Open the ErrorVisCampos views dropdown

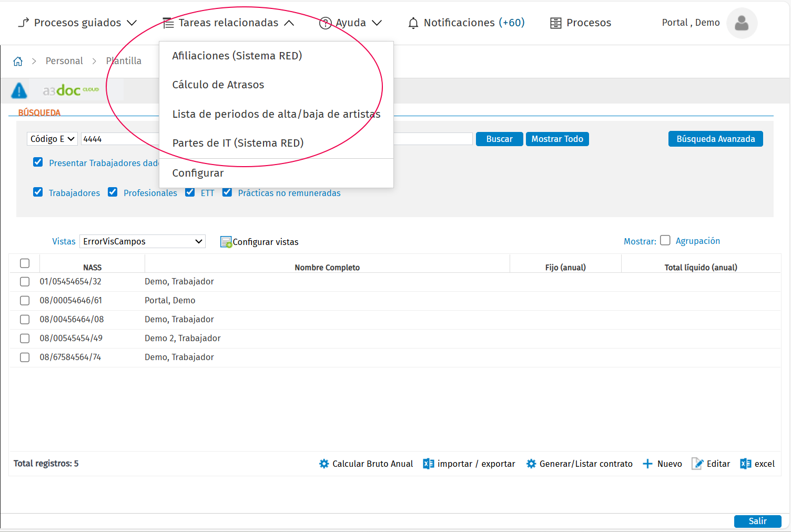point(142,241)
